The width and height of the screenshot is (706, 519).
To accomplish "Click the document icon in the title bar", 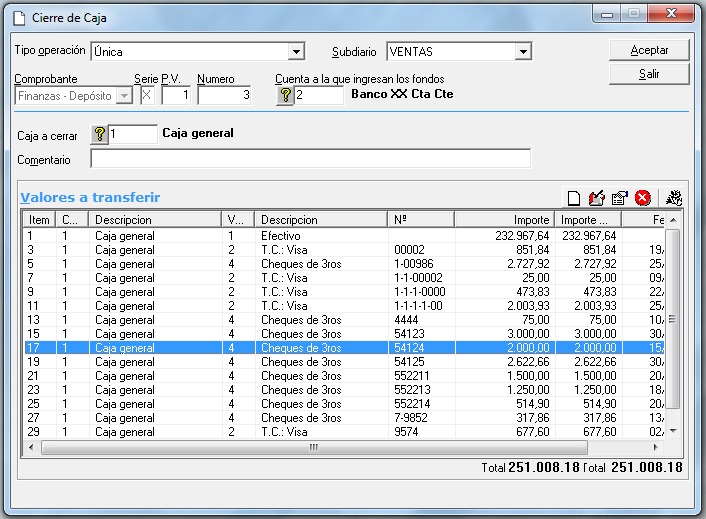I will tap(18, 18).
